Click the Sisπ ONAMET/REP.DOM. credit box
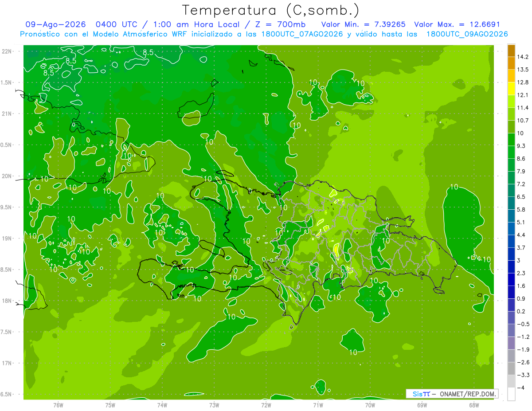This screenshot has width=532, height=411. [452, 394]
